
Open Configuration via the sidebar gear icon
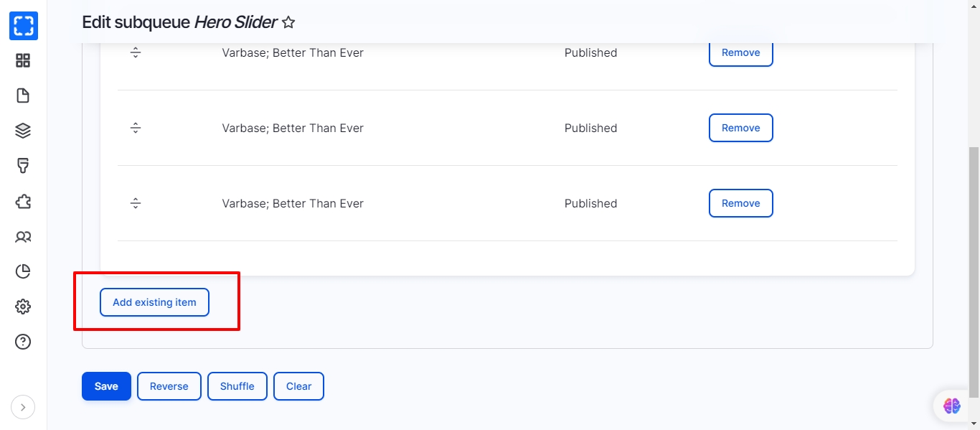(23, 307)
